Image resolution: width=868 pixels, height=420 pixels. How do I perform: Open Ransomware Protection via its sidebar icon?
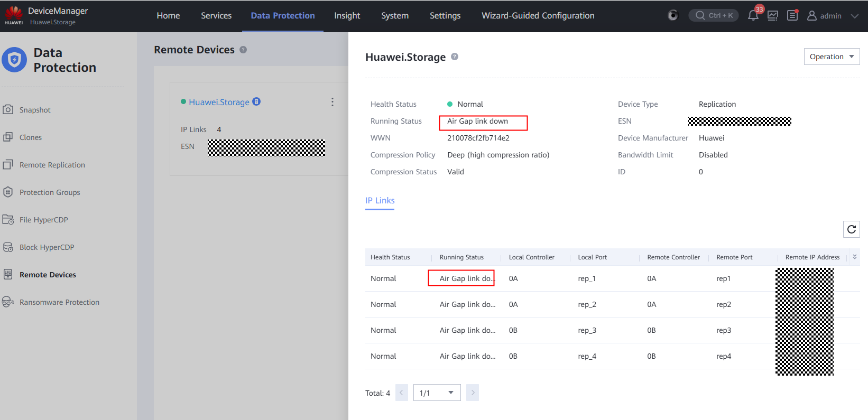pos(8,302)
